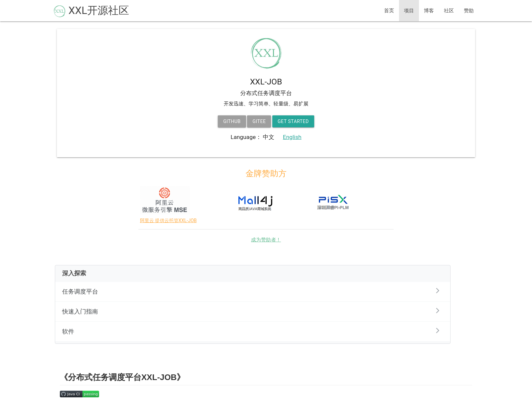Click the green GET STARTED button
The height and width of the screenshot is (399, 532).
point(293,121)
